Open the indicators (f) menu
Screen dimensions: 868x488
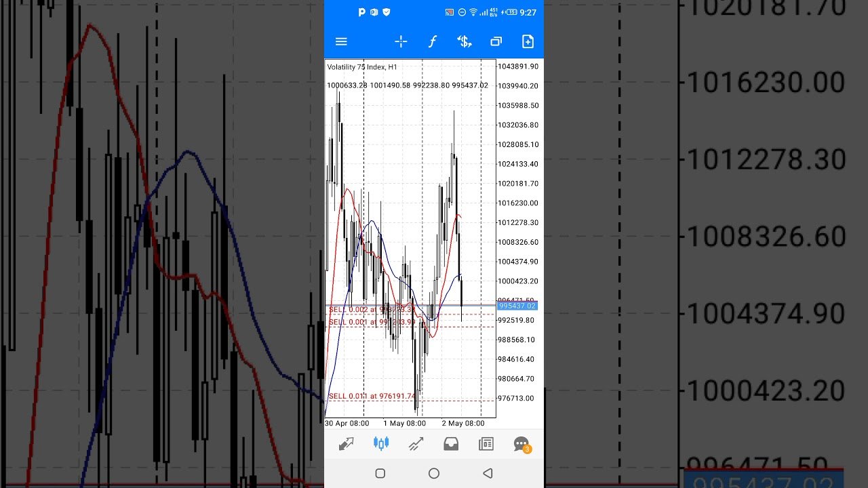coord(432,42)
